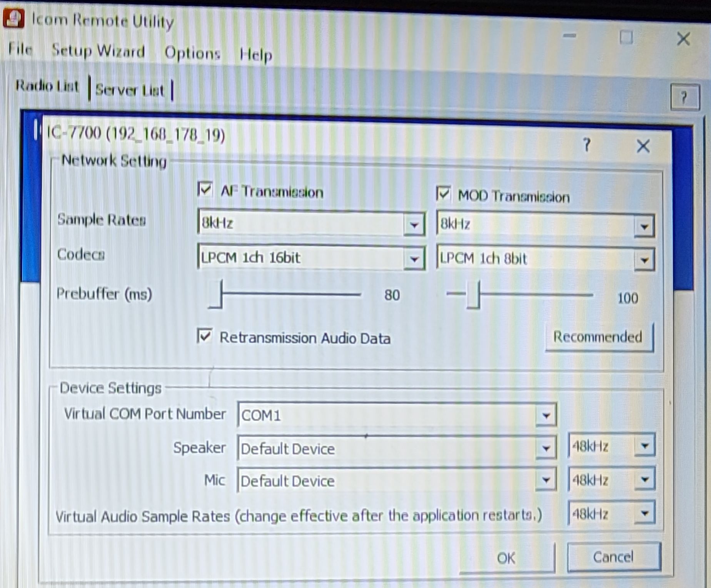Expand the MOD codec LPCM 1ch 8bit dropdown
Screen dimensions: 711x588
coord(644,260)
